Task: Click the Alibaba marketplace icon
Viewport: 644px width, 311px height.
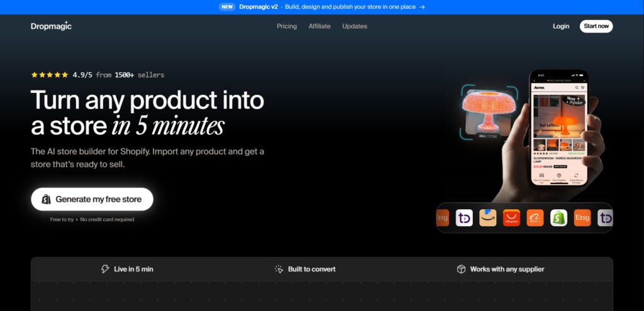Action: [x=535, y=218]
